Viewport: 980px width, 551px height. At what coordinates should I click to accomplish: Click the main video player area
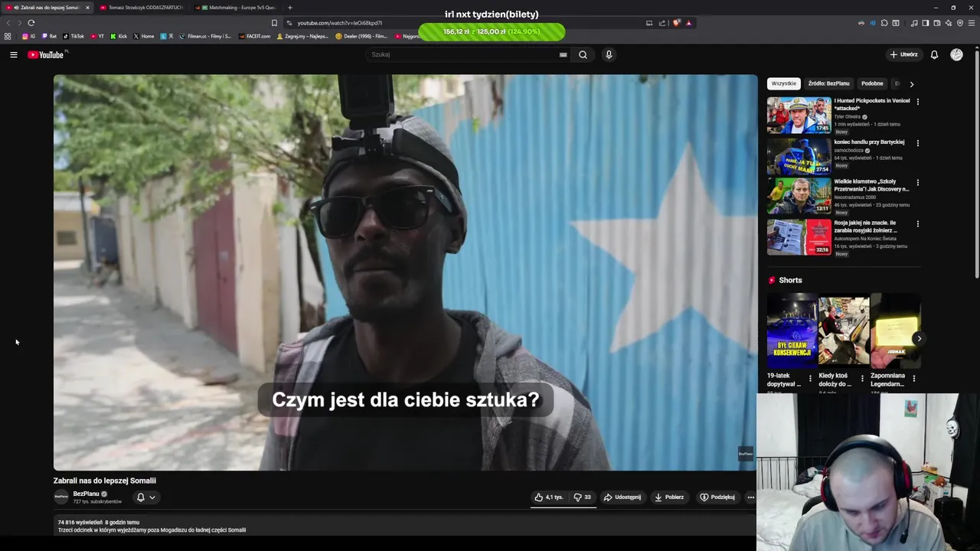click(405, 272)
